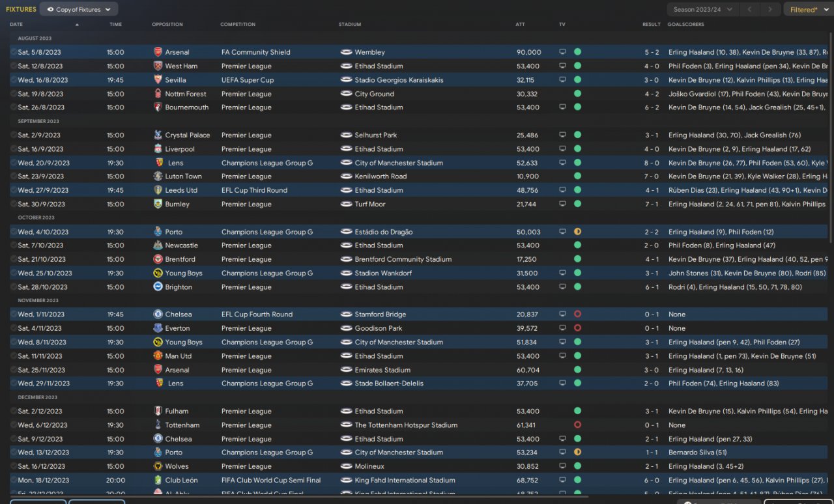This screenshot has width=834, height=504.
Task: Click the stadium icon beside Wembley
Action: (346, 52)
